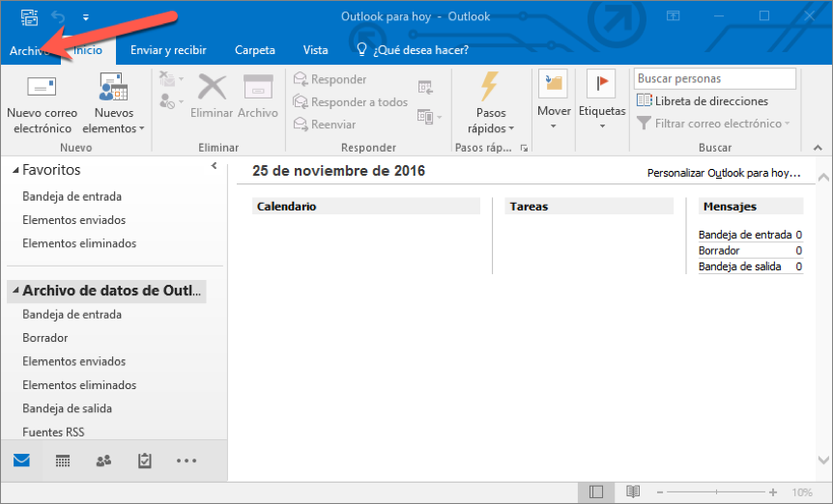Click the scroll up arrow in content pane
Viewport: 833px width, 504px height.
click(x=823, y=178)
